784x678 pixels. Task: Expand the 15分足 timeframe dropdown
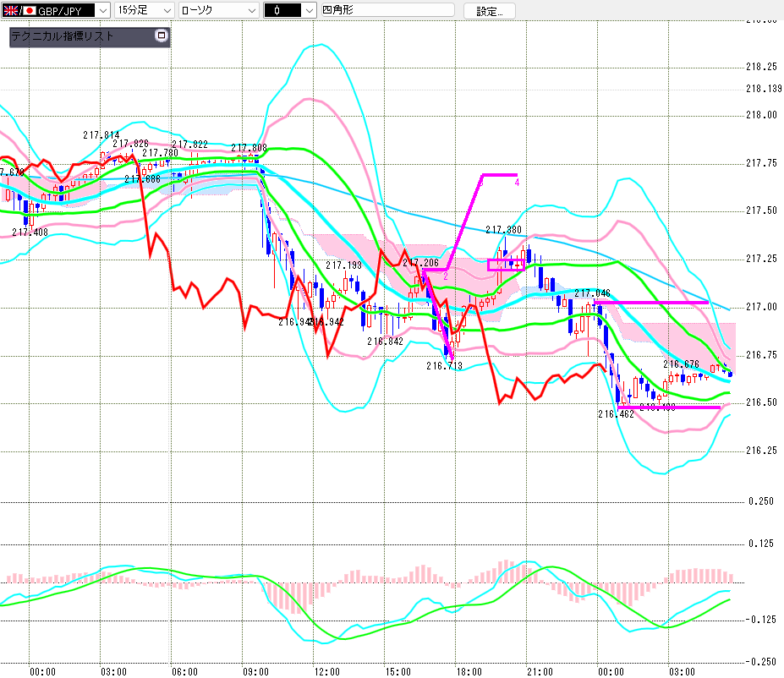[145, 10]
